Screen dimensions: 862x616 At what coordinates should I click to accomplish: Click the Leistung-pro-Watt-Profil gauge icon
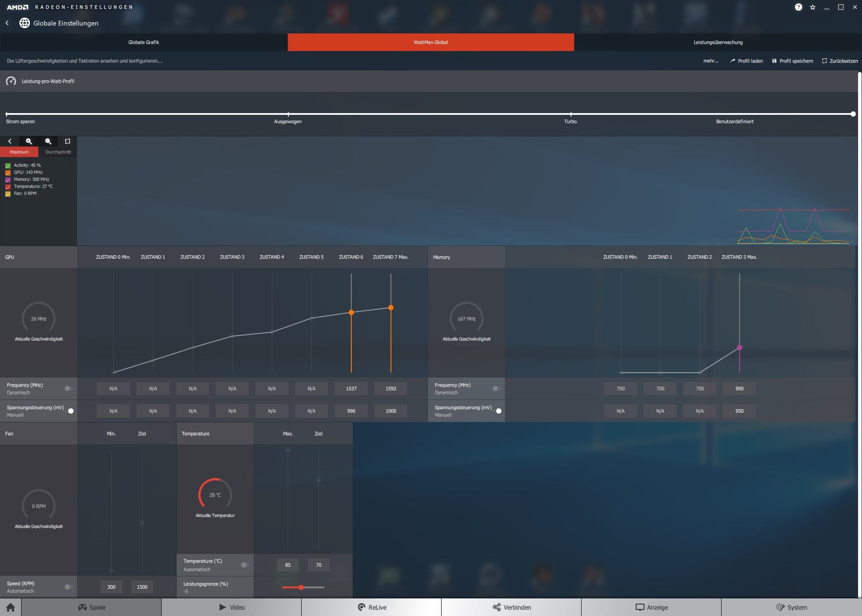tap(11, 81)
